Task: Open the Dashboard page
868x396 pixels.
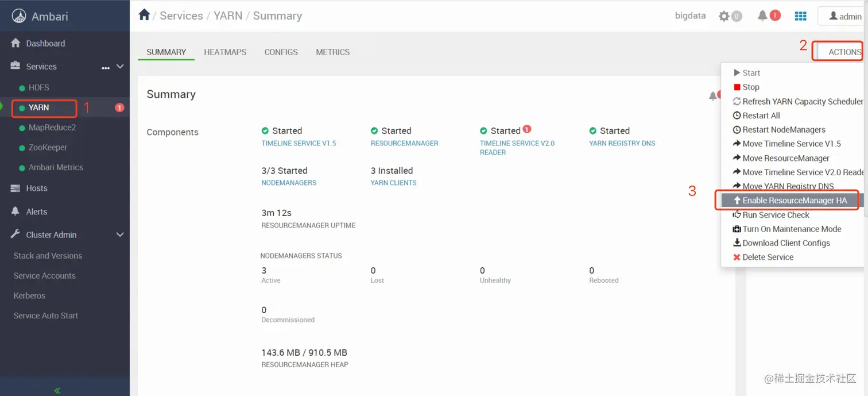Action: pyautogui.click(x=45, y=44)
